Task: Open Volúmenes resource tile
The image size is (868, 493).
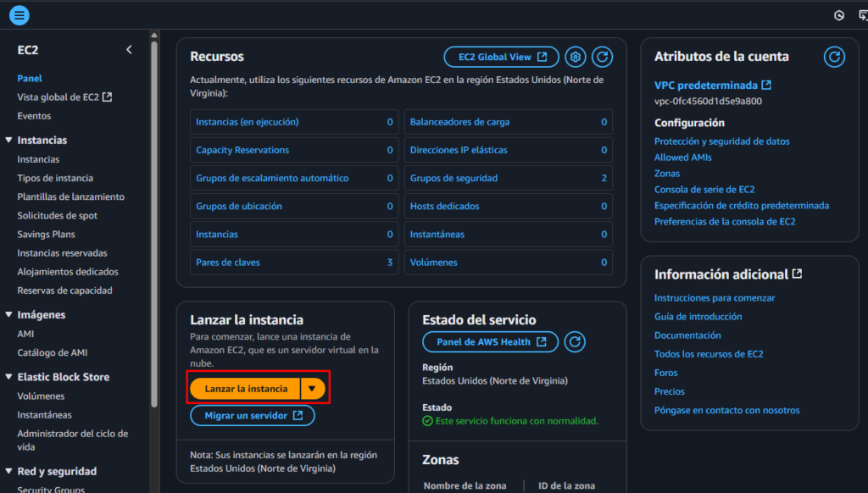Action: tap(509, 263)
